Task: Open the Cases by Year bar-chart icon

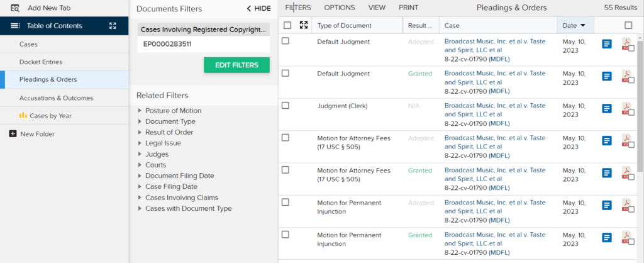Action: [x=23, y=116]
